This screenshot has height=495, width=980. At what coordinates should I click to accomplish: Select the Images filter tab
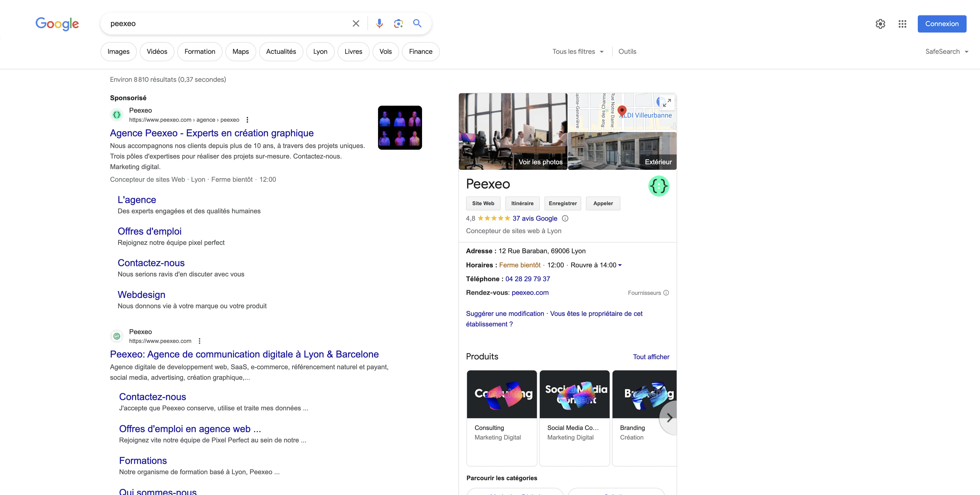[118, 52]
